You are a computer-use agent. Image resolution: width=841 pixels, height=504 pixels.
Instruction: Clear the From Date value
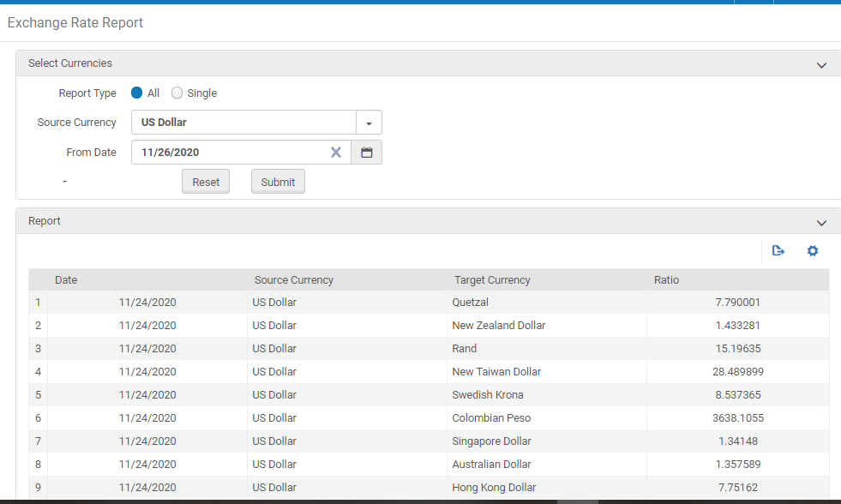coord(336,153)
